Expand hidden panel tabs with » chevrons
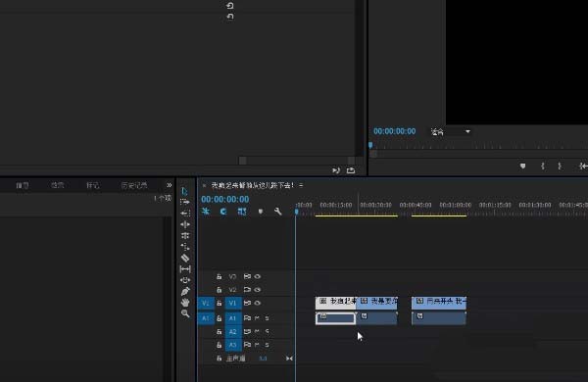The height and width of the screenshot is (382, 588). click(170, 185)
